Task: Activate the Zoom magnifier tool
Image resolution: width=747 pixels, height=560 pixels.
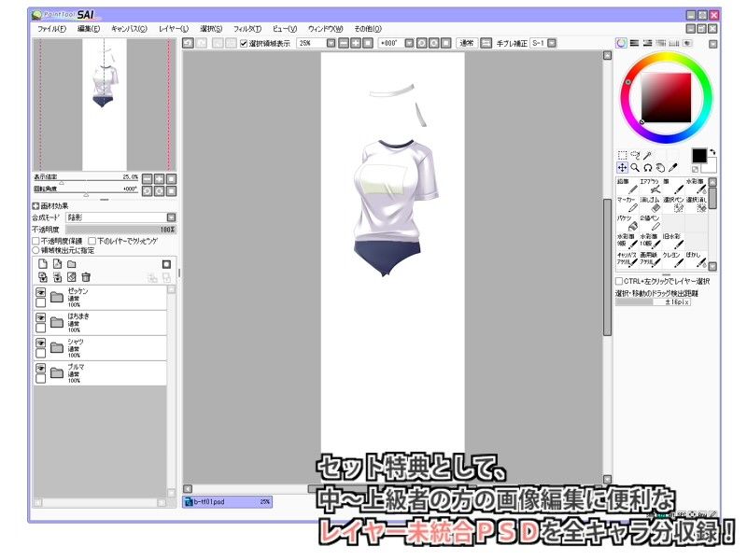Action: [x=635, y=168]
